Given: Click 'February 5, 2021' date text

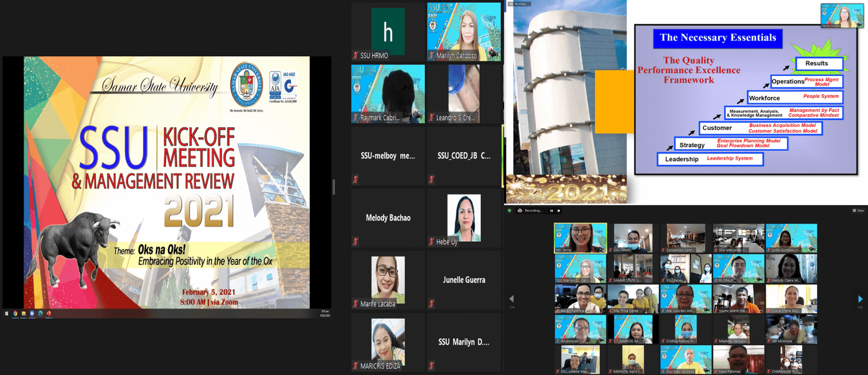Looking at the screenshot, I should (x=208, y=293).
